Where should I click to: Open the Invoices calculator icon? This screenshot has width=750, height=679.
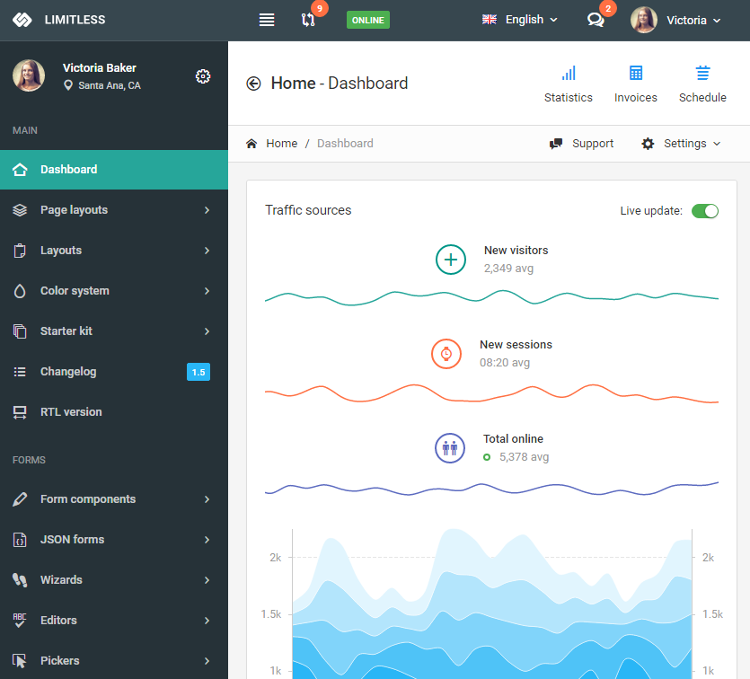[x=636, y=73]
